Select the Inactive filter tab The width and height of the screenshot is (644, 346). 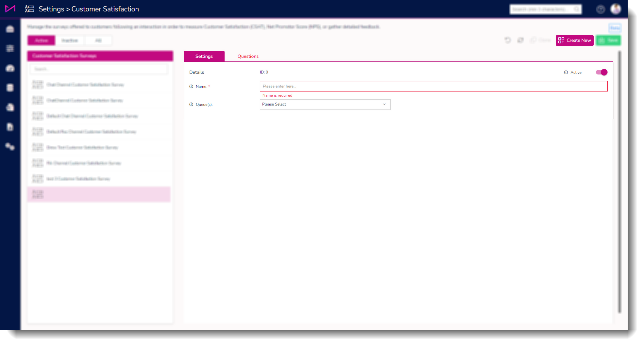coord(70,41)
